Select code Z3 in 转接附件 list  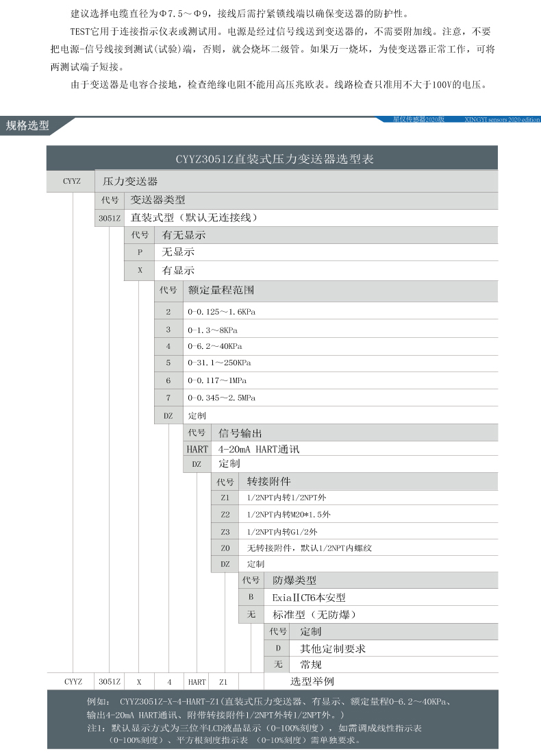click(225, 532)
